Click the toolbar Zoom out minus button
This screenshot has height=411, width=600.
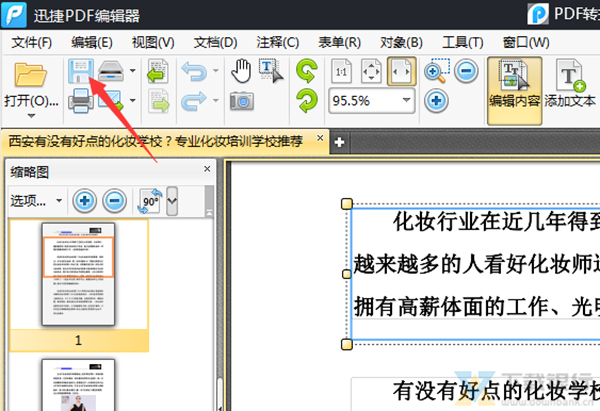tap(466, 71)
